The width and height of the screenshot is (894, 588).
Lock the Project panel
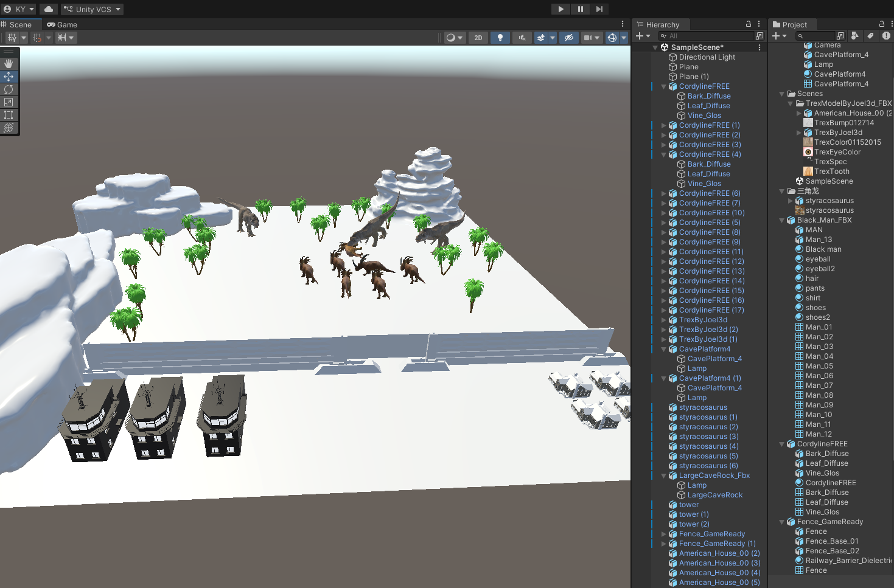(881, 24)
